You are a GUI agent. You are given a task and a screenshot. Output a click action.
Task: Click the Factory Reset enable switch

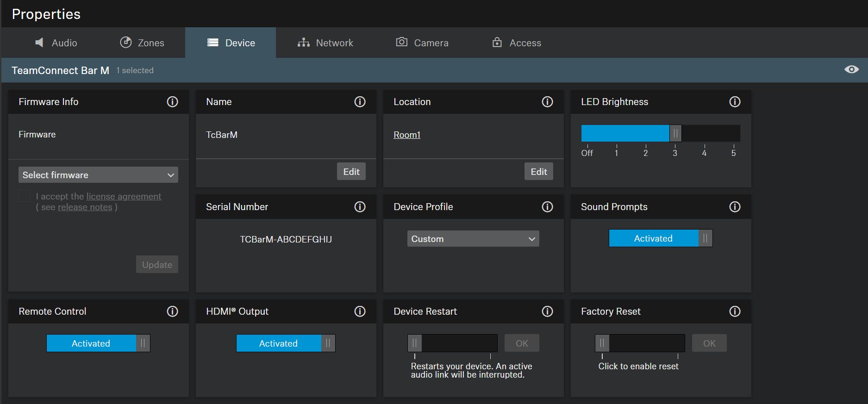click(640, 343)
